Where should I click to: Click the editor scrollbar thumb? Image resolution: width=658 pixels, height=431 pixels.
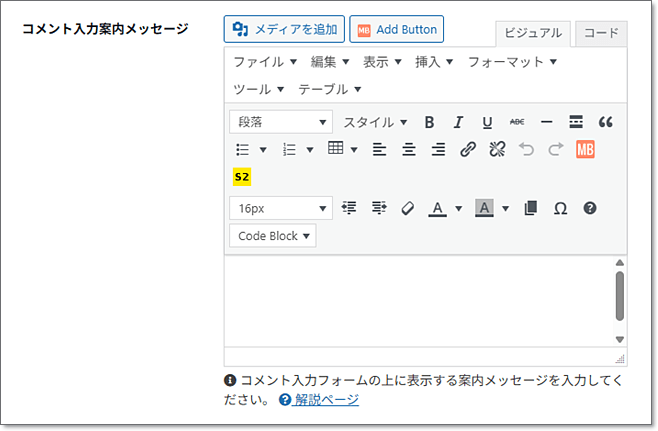[x=620, y=296]
